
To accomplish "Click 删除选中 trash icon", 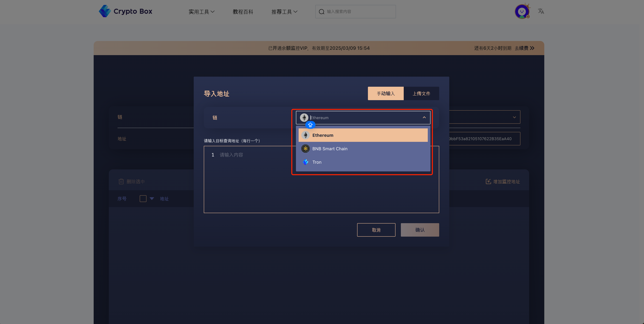I will tap(121, 182).
